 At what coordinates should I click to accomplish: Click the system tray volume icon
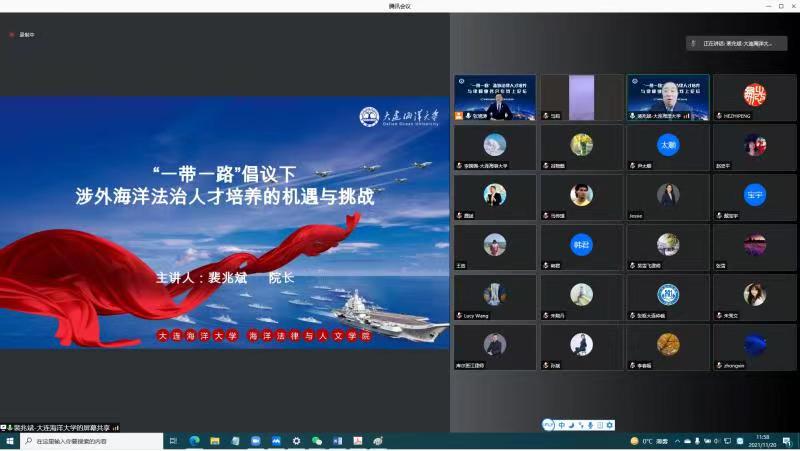717,441
